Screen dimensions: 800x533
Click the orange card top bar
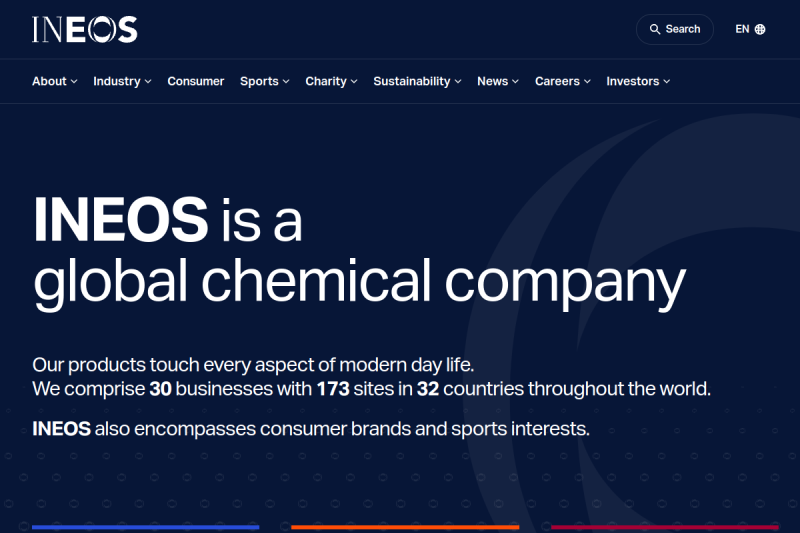point(405,527)
